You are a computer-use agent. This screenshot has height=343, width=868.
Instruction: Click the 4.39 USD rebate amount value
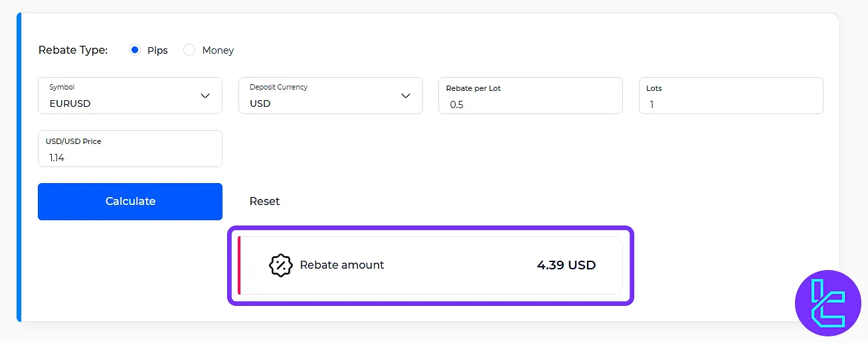(x=566, y=265)
